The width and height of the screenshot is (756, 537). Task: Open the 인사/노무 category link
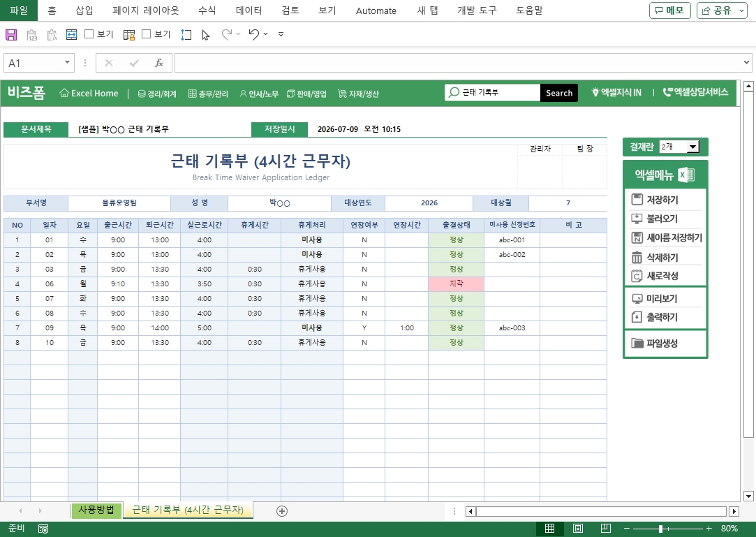(259, 94)
